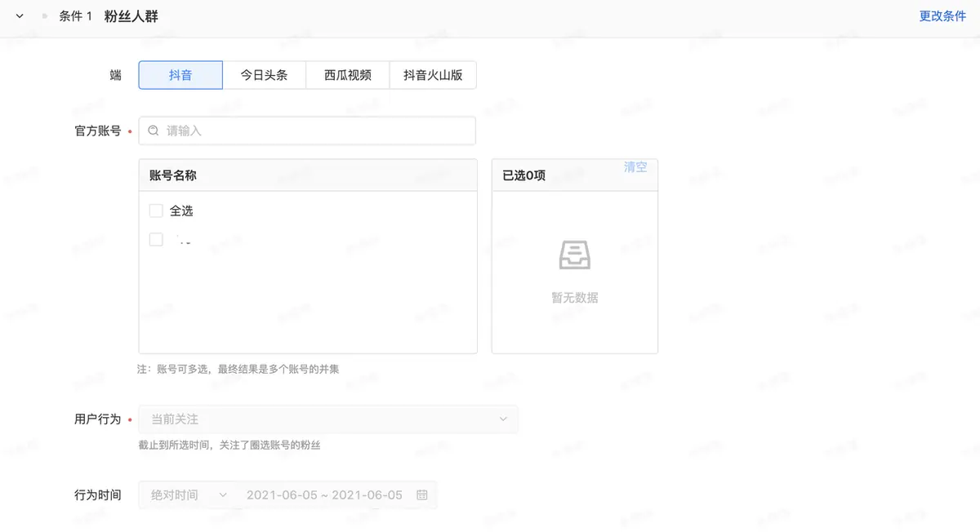Click the empty inbox 暂无数据 icon
This screenshot has width=980, height=532.
point(575,255)
